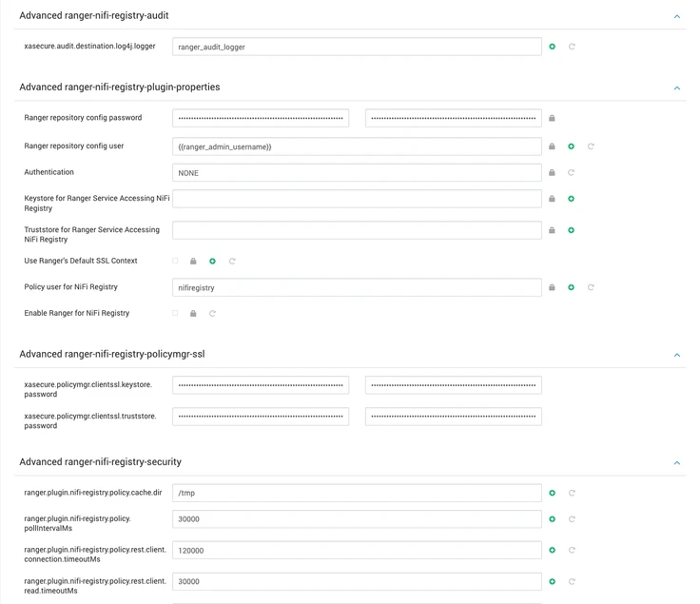Collapse Advanced ranger-nifi-registry-policymgr-ssl section

click(x=677, y=355)
